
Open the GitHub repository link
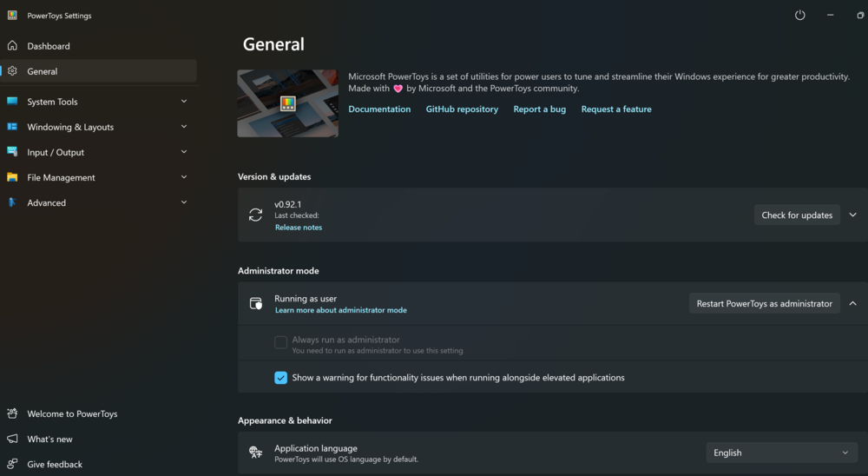point(462,109)
